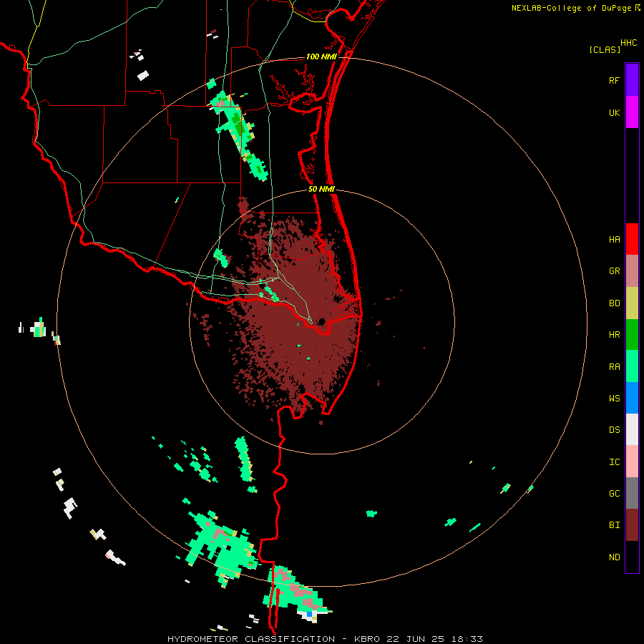Viewport: 644px width, 644px height.
Task: Click the GC gray legend swatch
Action: [x=632, y=493]
